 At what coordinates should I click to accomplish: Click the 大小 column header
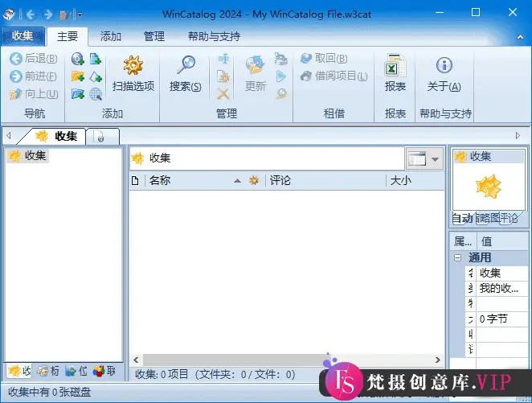click(415, 180)
